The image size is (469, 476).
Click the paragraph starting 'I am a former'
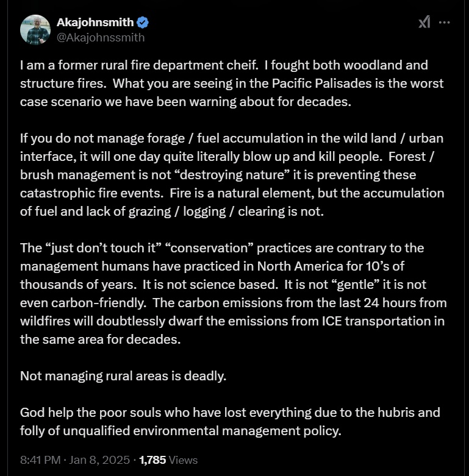tap(232, 83)
